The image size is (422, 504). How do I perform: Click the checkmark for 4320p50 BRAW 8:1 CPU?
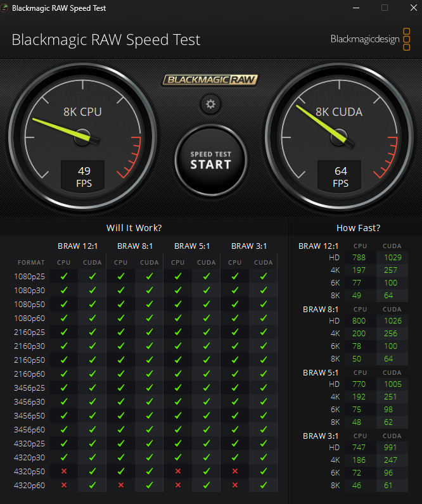click(121, 471)
